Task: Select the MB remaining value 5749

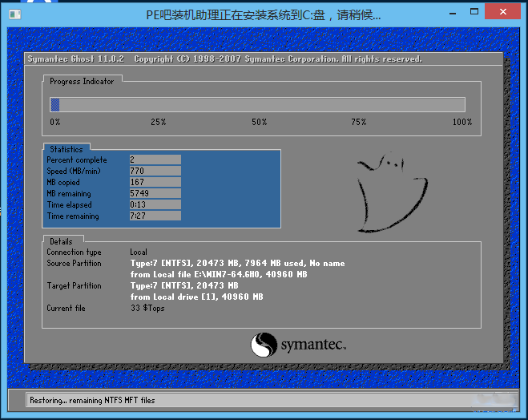Action: pyautogui.click(x=155, y=193)
